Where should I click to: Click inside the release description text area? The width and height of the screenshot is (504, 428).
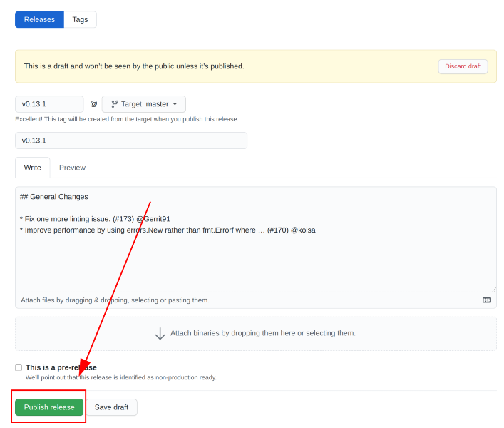click(255, 257)
